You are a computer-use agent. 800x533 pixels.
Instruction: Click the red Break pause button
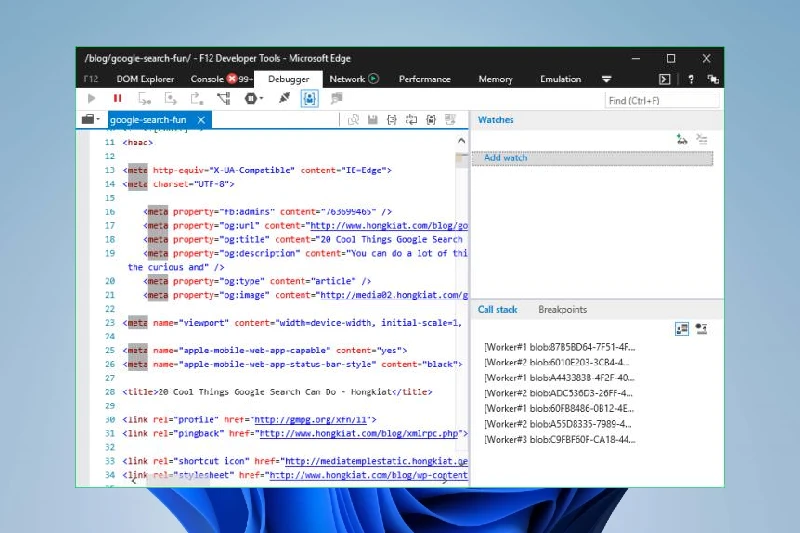[x=117, y=98]
